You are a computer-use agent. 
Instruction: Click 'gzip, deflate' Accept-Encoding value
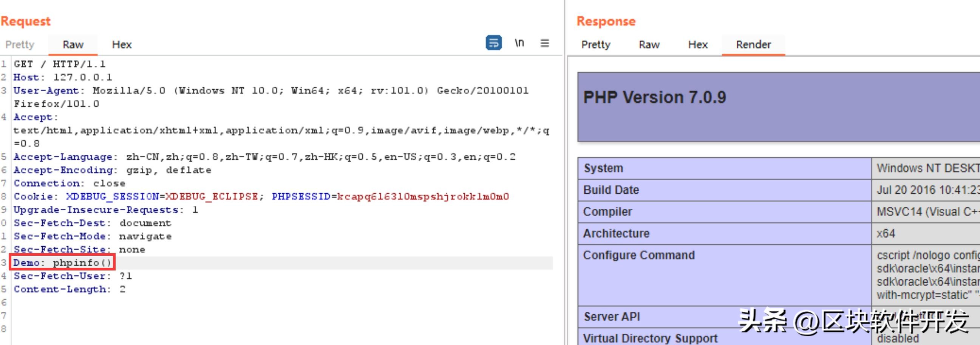168,170
